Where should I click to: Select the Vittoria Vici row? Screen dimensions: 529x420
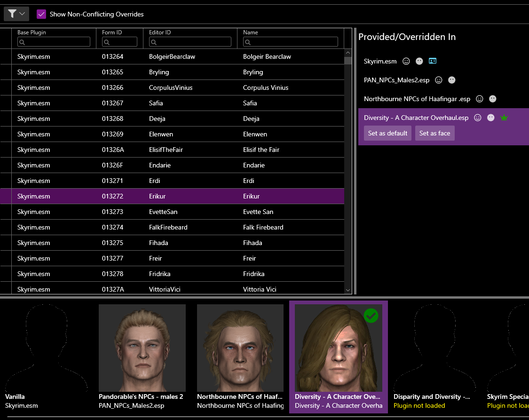172,288
